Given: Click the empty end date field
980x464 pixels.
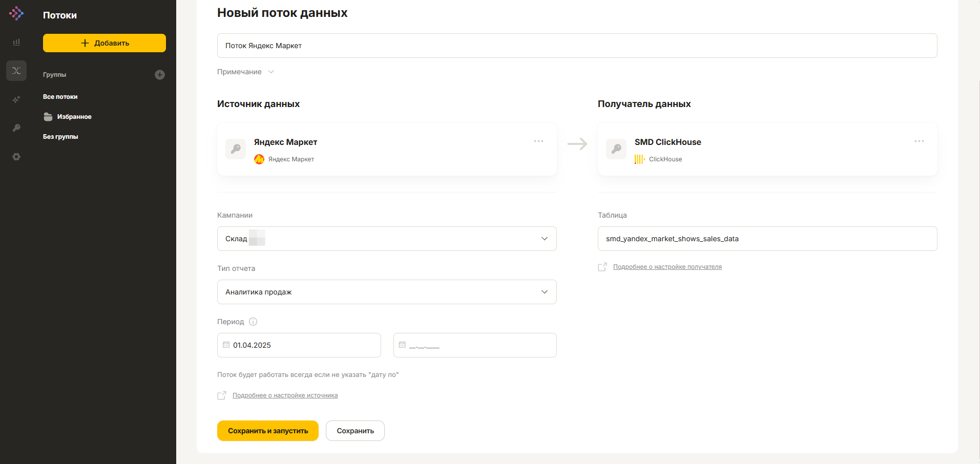Looking at the screenshot, I should pyautogui.click(x=475, y=345).
